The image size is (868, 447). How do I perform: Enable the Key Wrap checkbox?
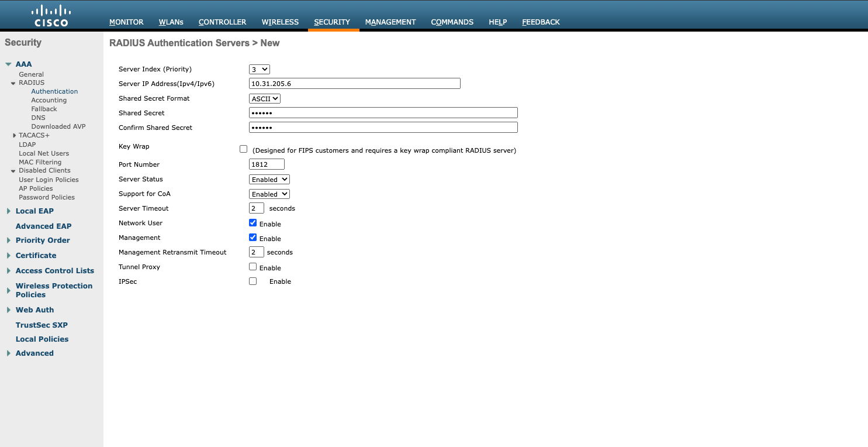(244, 149)
